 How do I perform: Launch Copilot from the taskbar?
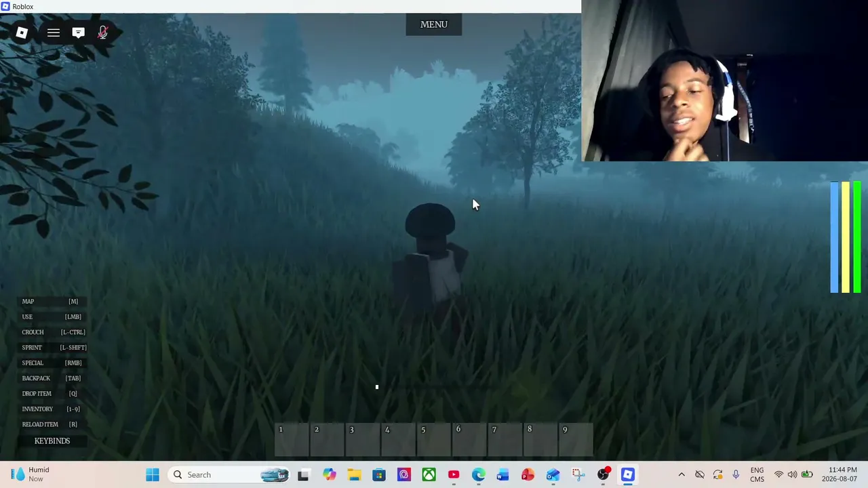coord(329,474)
